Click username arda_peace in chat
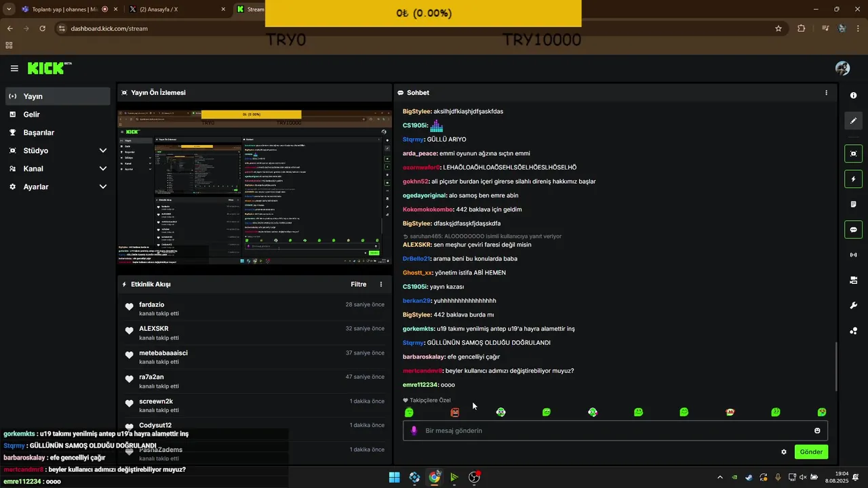This screenshot has width=868, height=488. (420, 153)
